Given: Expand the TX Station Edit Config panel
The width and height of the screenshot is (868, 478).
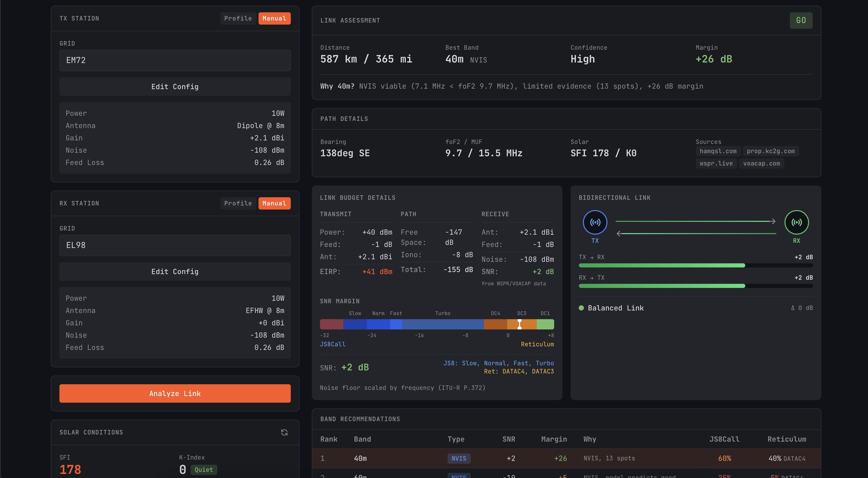Looking at the screenshot, I should pyautogui.click(x=175, y=87).
